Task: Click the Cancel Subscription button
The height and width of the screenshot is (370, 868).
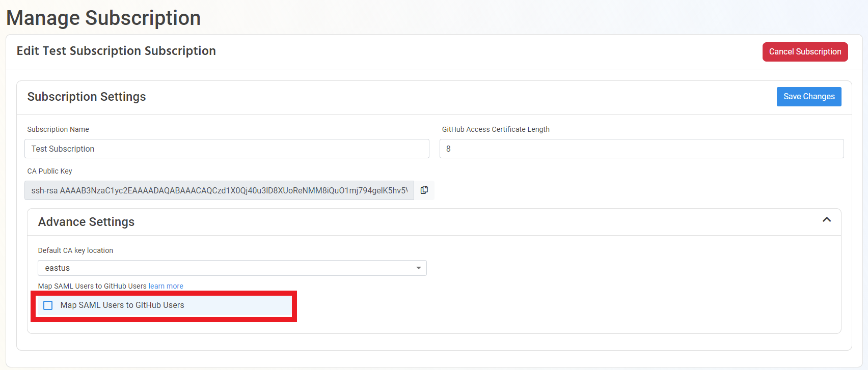Action: pos(805,52)
